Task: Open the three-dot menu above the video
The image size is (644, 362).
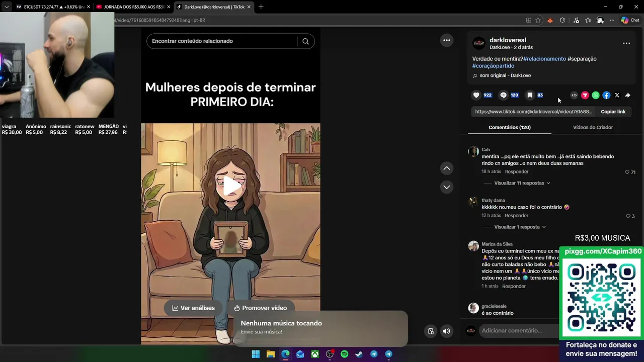Action: coord(446,40)
